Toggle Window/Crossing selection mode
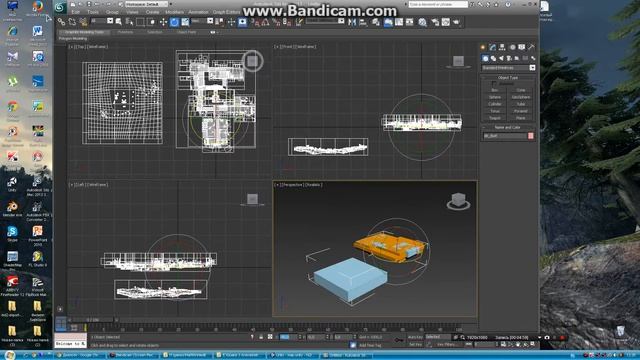 click(x=151, y=22)
